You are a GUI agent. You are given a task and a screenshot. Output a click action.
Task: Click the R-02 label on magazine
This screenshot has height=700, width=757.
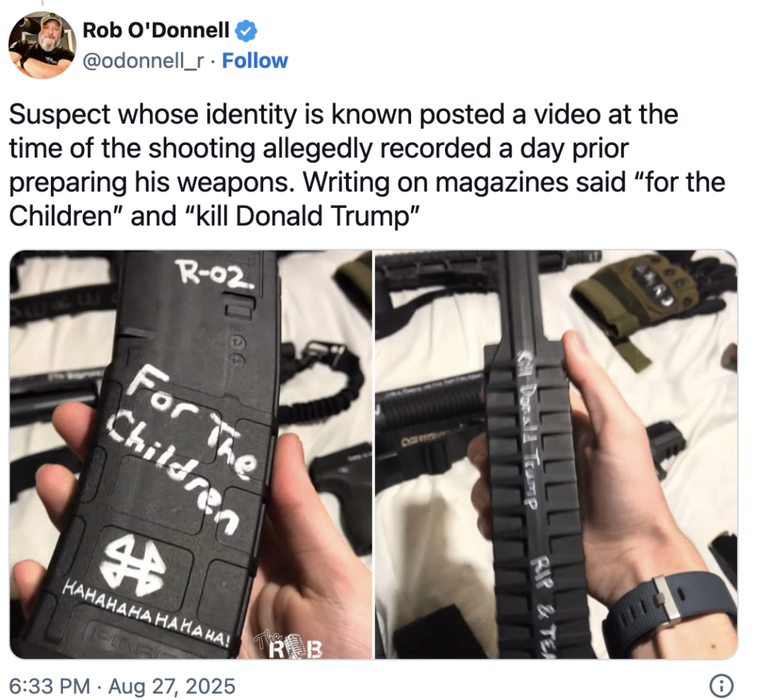pos(214,273)
